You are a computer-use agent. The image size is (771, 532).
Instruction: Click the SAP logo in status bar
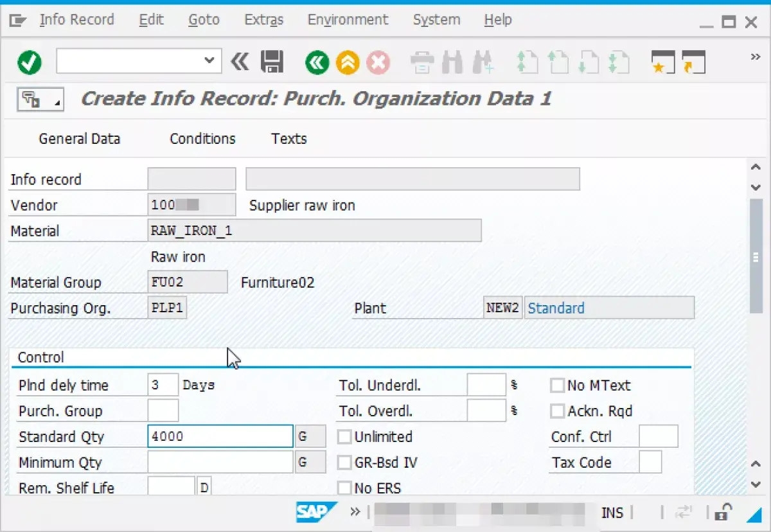click(x=316, y=511)
